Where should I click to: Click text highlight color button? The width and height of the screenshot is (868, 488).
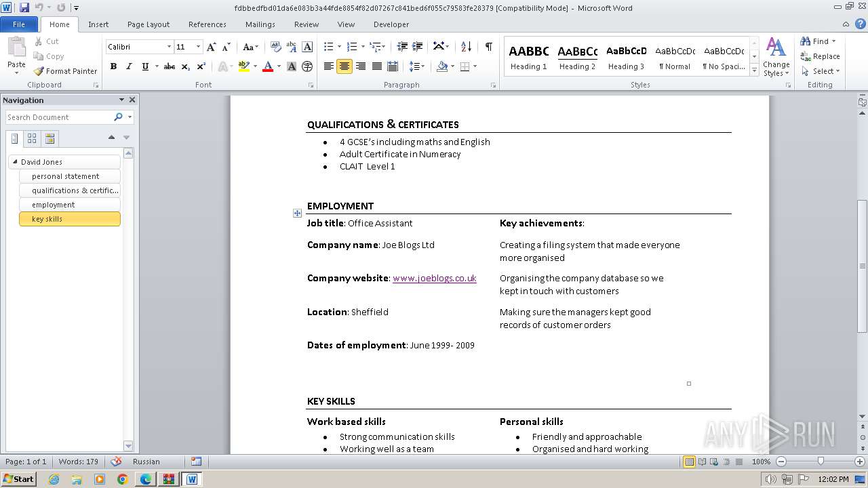[x=244, y=66]
